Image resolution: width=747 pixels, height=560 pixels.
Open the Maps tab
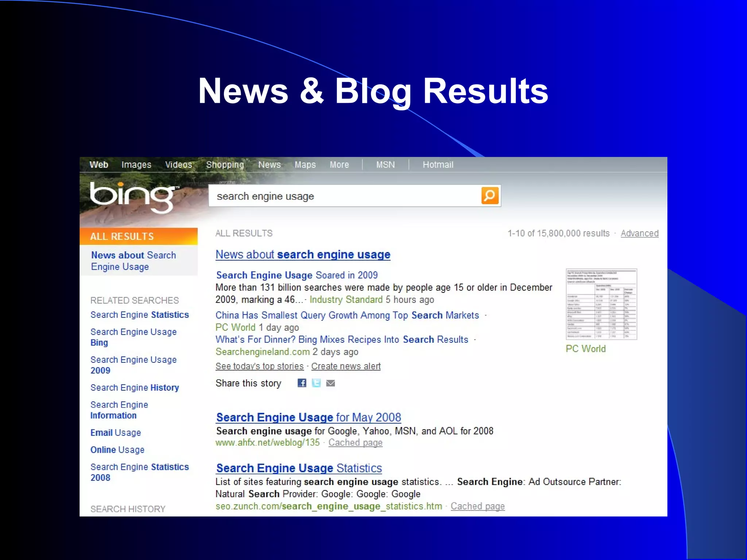point(305,165)
